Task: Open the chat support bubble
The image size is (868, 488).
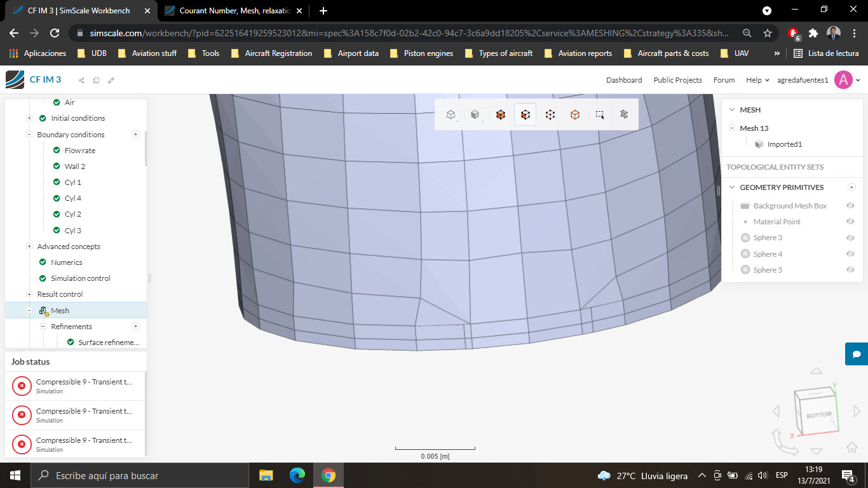Action: click(856, 354)
